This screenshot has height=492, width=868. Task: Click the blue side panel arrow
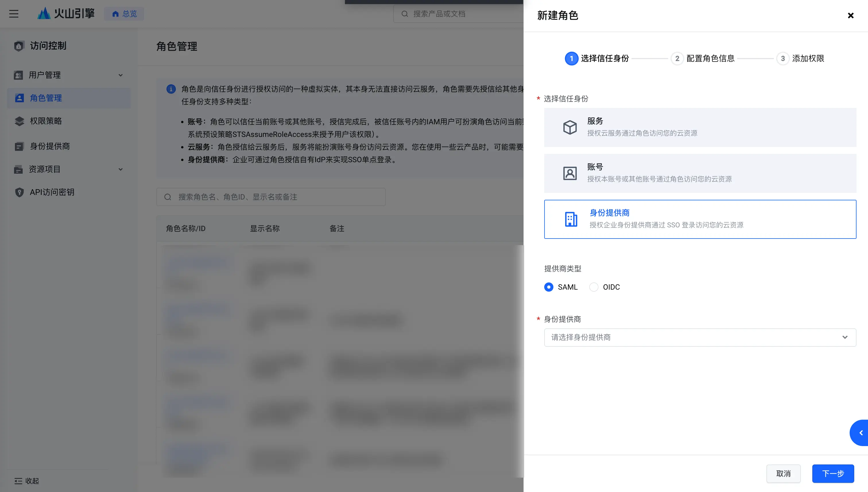pyautogui.click(x=860, y=433)
